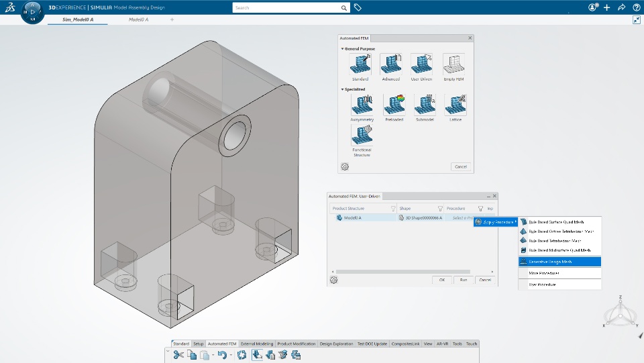Choose Generative Design Mesh
644x363 pixels.
(559, 262)
